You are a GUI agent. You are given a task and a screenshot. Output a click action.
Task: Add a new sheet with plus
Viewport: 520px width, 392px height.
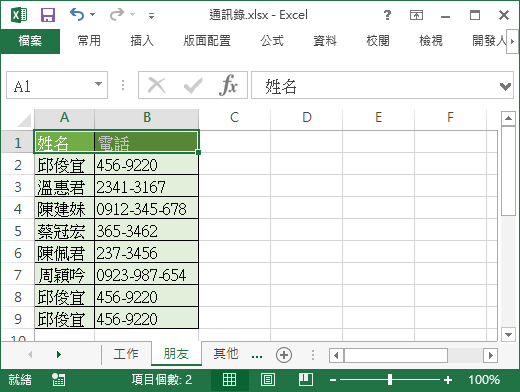tap(284, 355)
